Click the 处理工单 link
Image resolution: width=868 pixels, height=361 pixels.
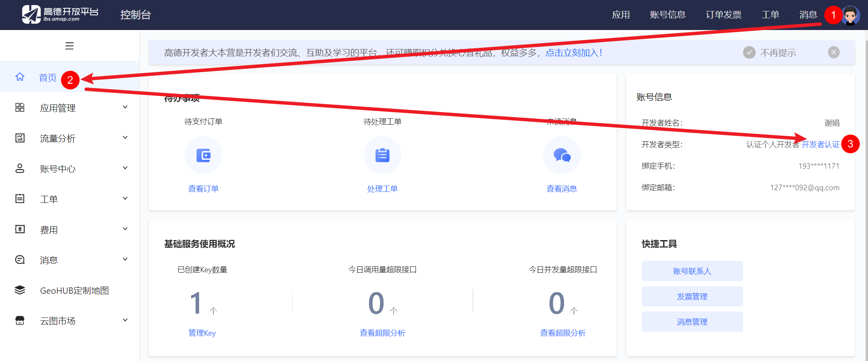tap(382, 189)
